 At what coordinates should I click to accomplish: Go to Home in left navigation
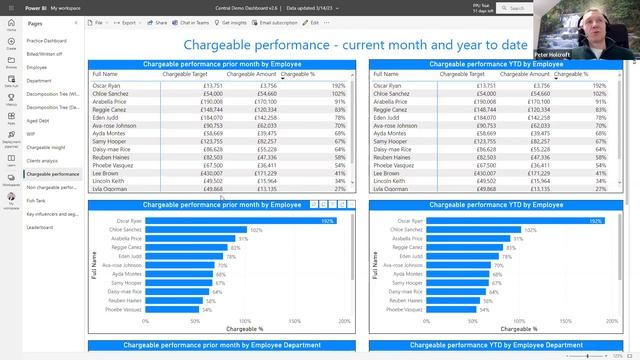point(11,25)
